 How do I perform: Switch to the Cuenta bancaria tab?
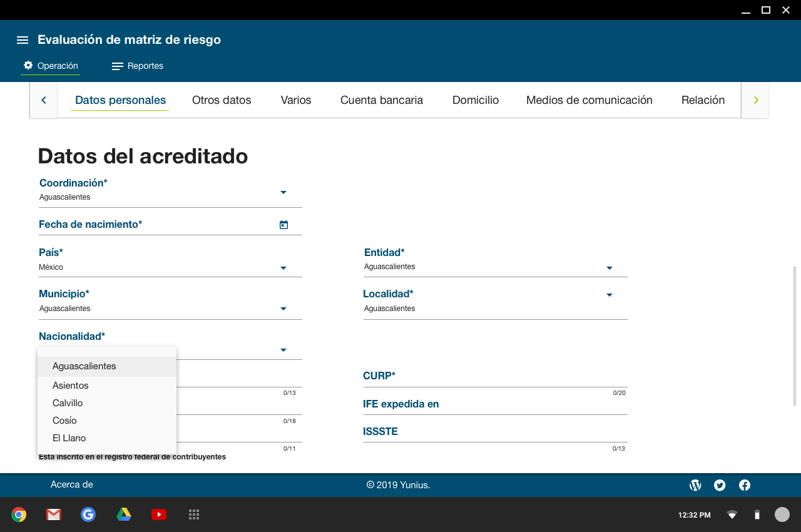pos(382,100)
